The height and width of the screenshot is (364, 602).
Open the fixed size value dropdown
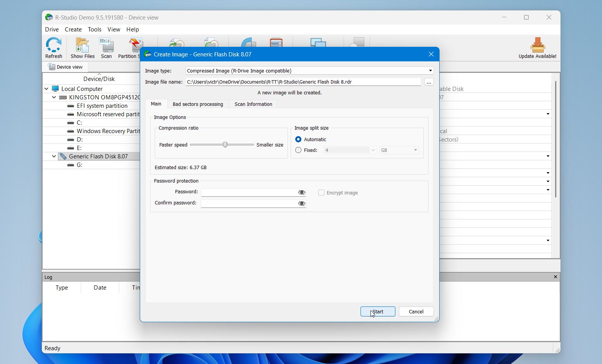point(373,150)
